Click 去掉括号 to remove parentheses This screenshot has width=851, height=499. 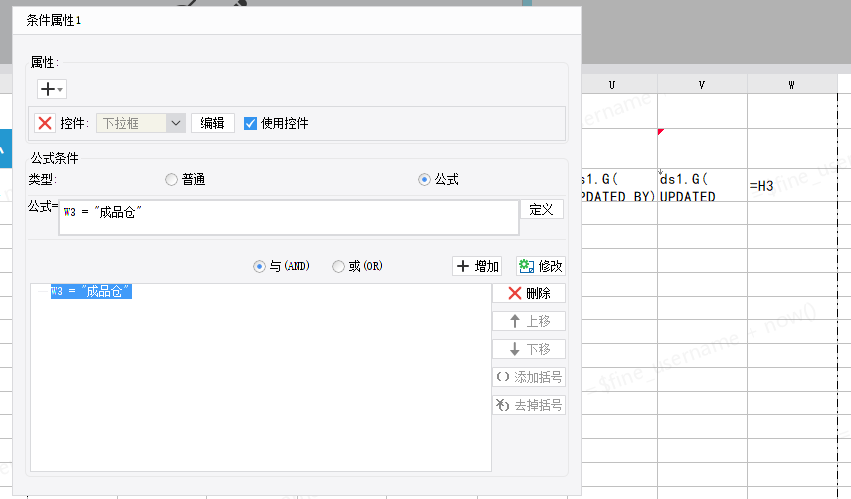point(529,405)
